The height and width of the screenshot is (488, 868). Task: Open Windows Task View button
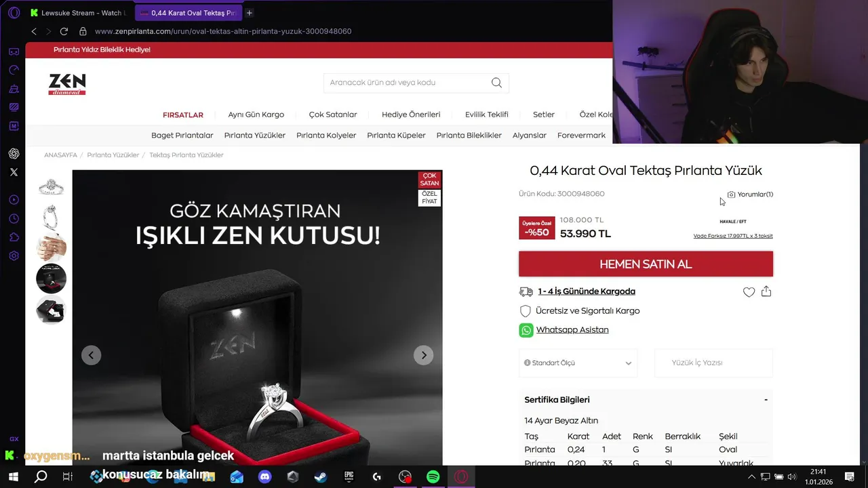coord(68,476)
